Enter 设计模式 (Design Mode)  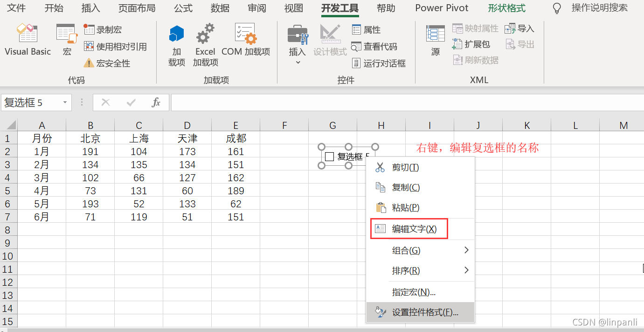coord(330,41)
